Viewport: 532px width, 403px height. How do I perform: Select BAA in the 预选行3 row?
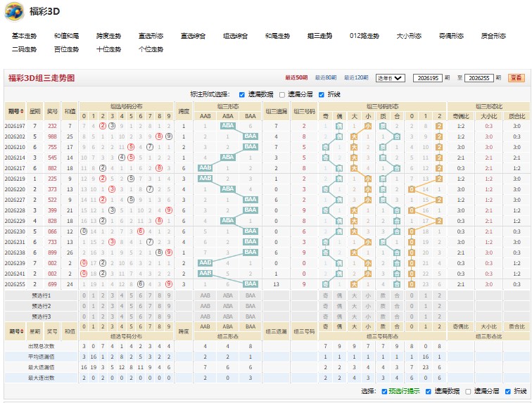click(x=251, y=316)
